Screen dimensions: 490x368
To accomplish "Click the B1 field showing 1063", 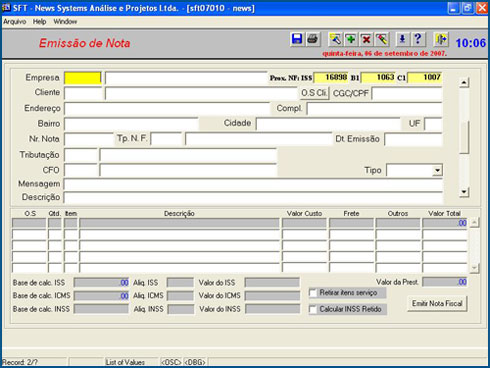I will [x=378, y=77].
